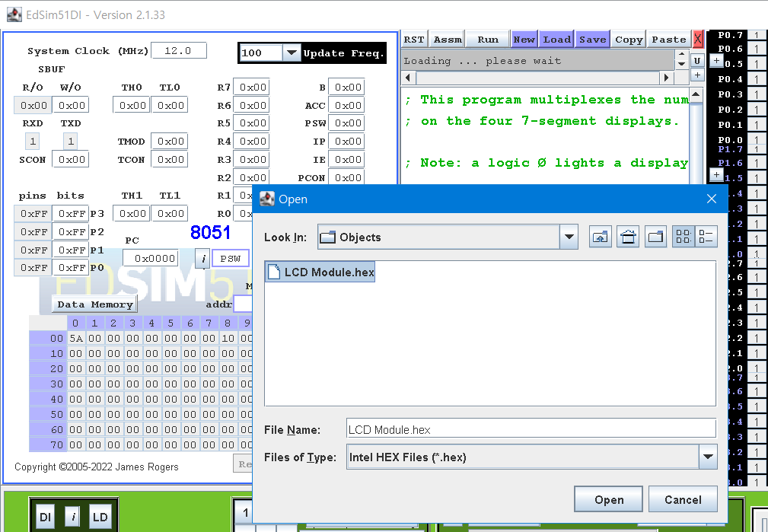Open the Files of Type dropdown
Image resolution: width=768 pixels, height=532 pixels.
[x=708, y=457]
